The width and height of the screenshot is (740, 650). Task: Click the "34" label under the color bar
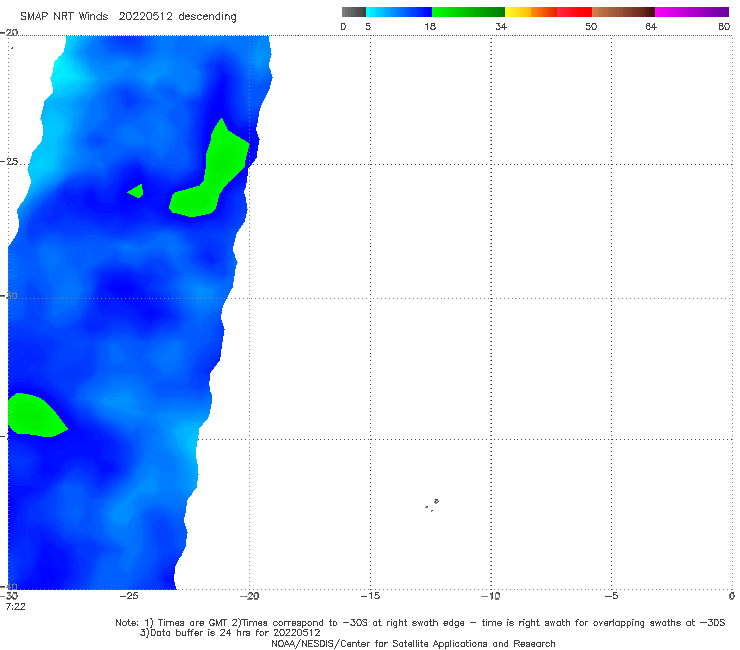pyautogui.click(x=501, y=27)
